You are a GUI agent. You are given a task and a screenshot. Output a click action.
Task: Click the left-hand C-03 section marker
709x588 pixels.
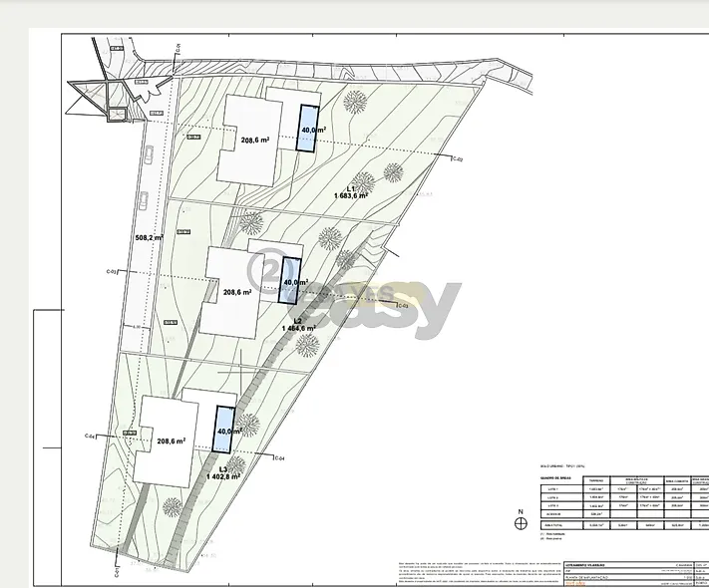click(x=112, y=272)
